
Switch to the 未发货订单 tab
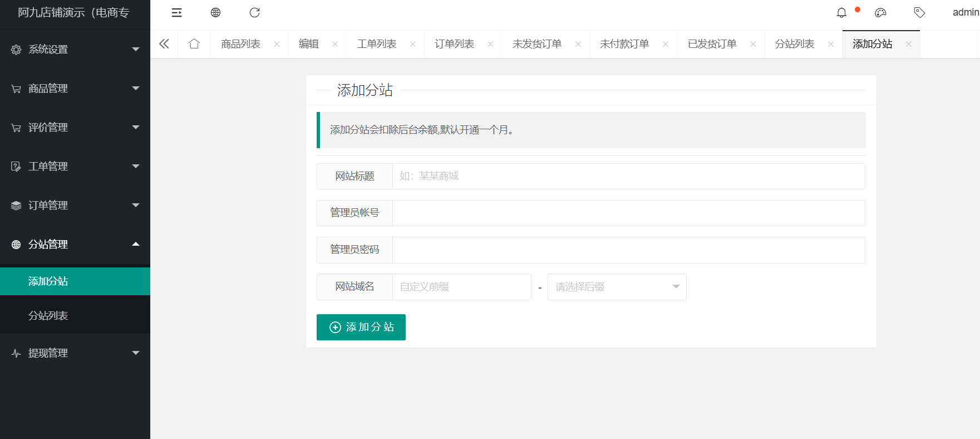pyautogui.click(x=536, y=44)
